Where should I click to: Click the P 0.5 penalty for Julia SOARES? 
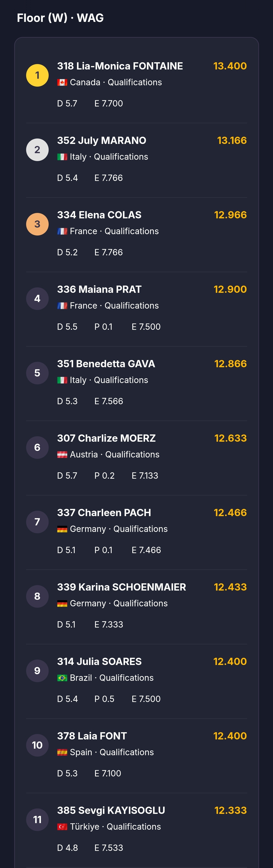pos(104,699)
